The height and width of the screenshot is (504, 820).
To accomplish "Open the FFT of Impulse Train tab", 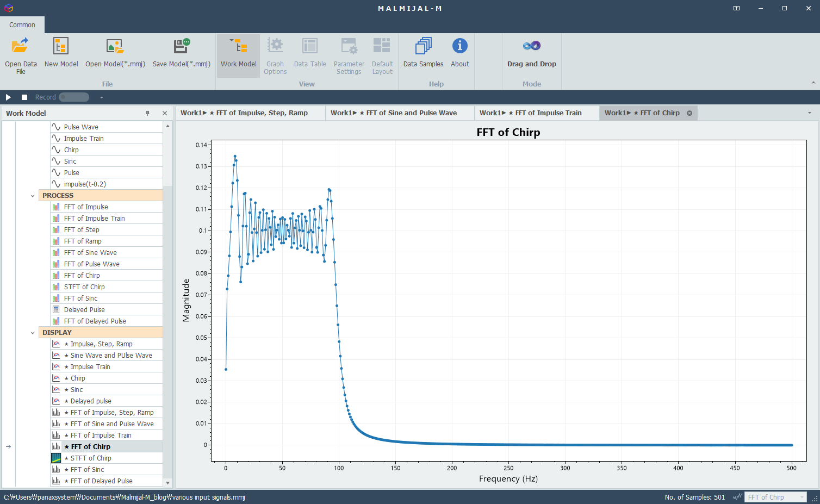I will [x=537, y=113].
